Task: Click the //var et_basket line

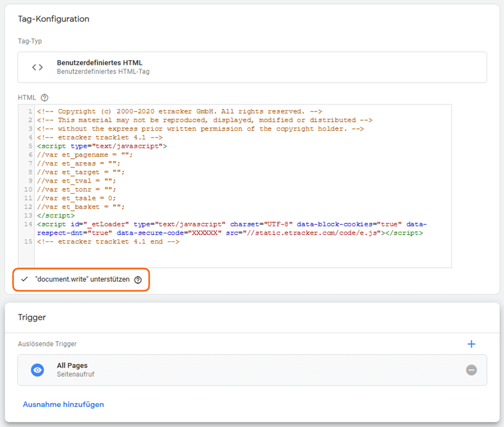Action: [80, 206]
